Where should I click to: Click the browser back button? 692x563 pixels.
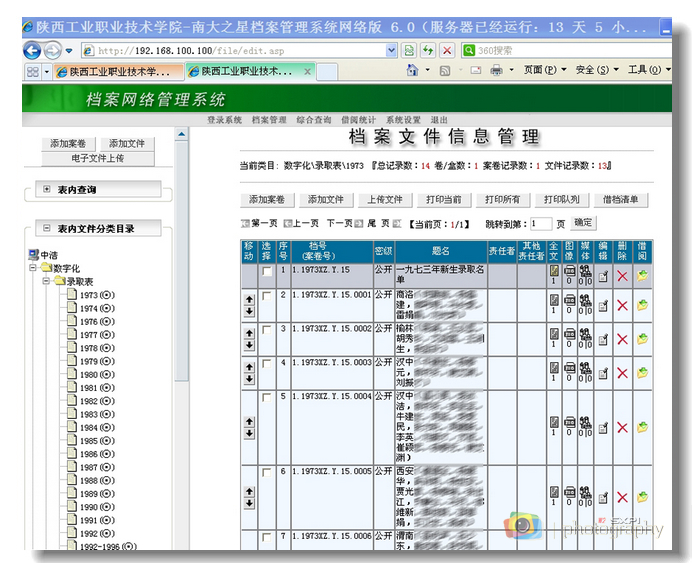pyautogui.click(x=32, y=50)
